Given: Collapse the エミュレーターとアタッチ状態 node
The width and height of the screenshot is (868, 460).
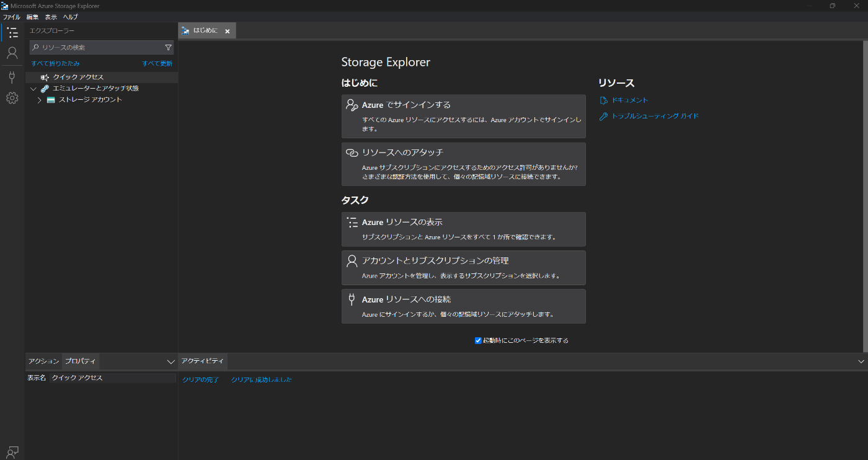Looking at the screenshot, I should (x=33, y=89).
